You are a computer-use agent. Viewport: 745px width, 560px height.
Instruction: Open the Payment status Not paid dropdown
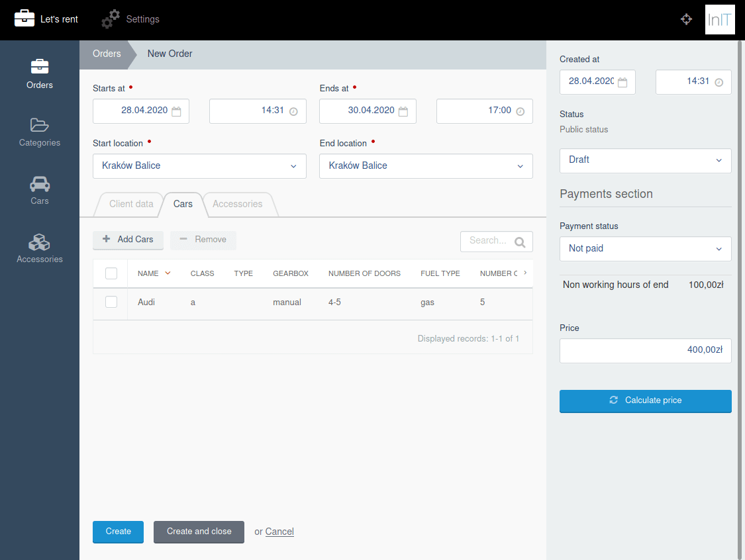click(645, 249)
